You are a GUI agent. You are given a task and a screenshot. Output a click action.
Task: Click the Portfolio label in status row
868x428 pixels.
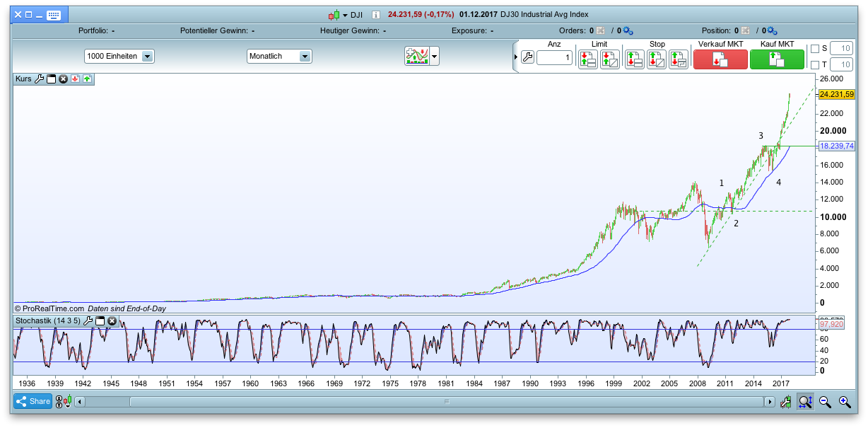click(x=92, y=31)
